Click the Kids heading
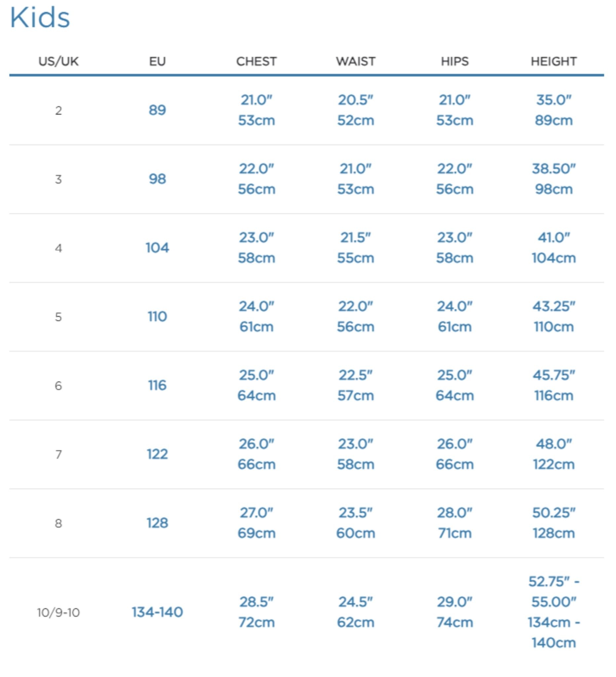The width and height of the screenshot is (616, 677). tap(40, 18)
